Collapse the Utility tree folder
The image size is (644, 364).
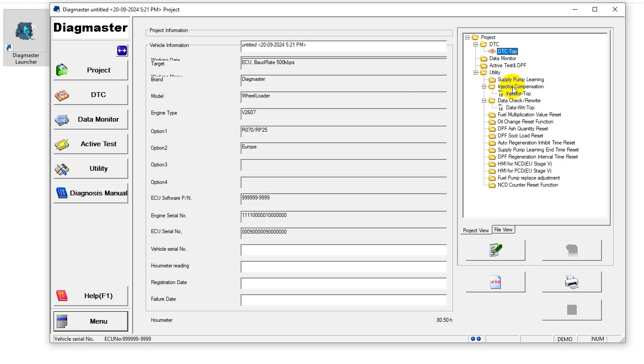click(x=475, y=72)
